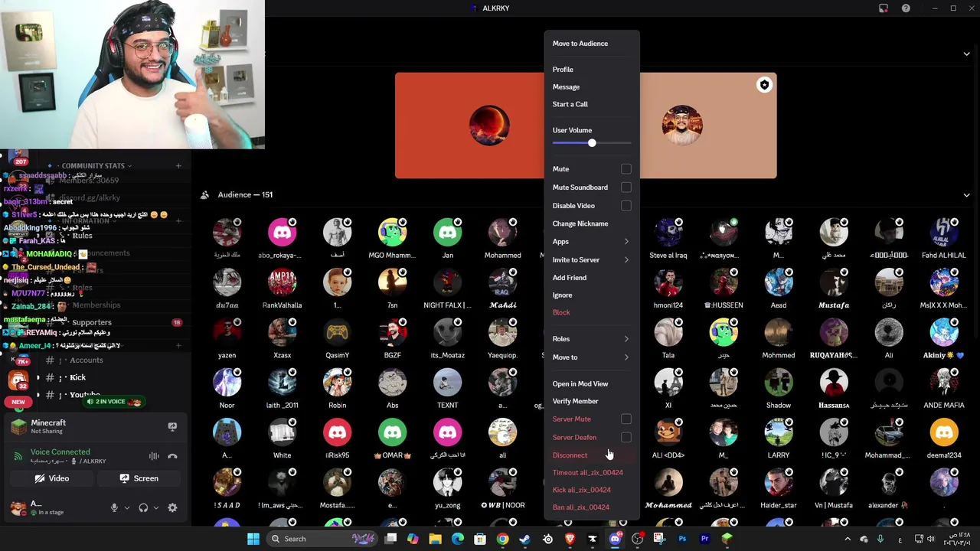
Task: Open the Kick channel
Action: tap(77, 377)
